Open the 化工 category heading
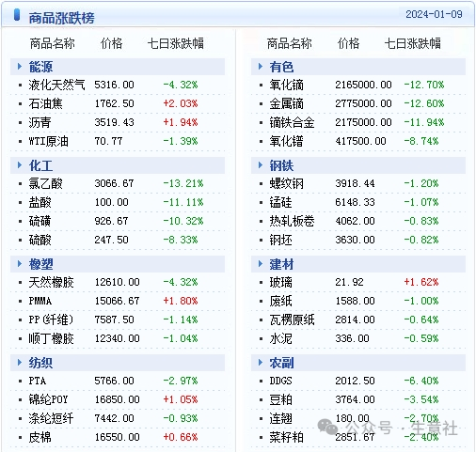Screen dimensions: 476x452 (x=40, y=165)
